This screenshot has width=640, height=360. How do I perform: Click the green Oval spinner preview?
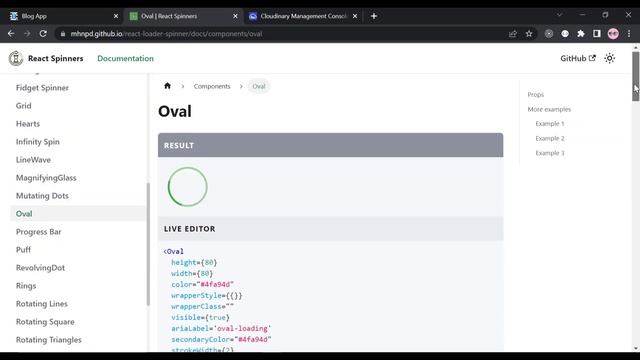(x=188, y=187)
